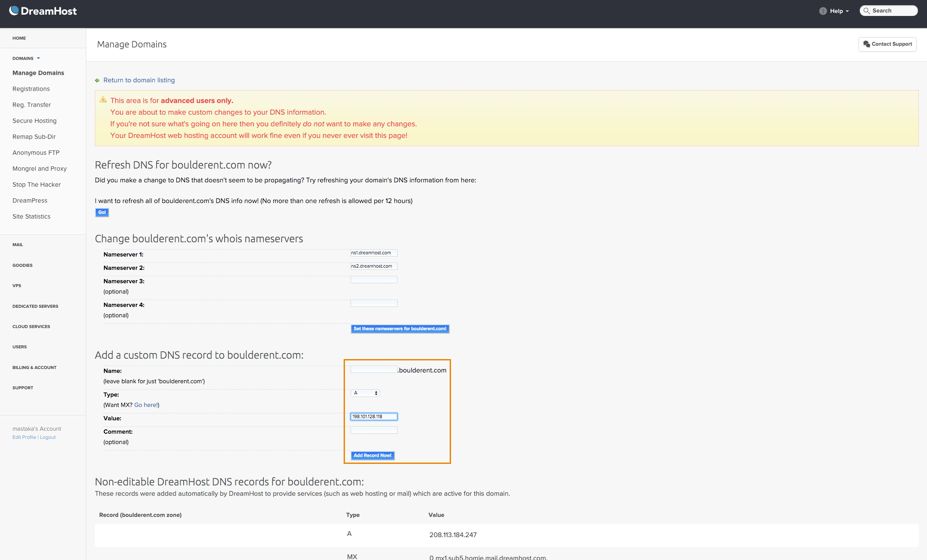The height and width of the screenshot is (560, 927).
Task: Click the Help question mark icon
Action: coord(823,11)
